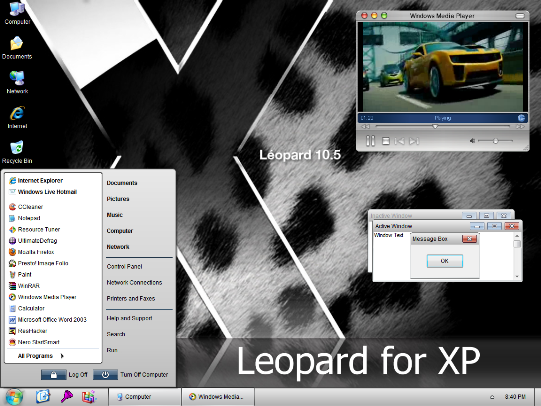Image resolution: width=541 pixels, height=406 pixels.
Task: Launch CCleaner from Start menu
Action: (x=26, y=207)
